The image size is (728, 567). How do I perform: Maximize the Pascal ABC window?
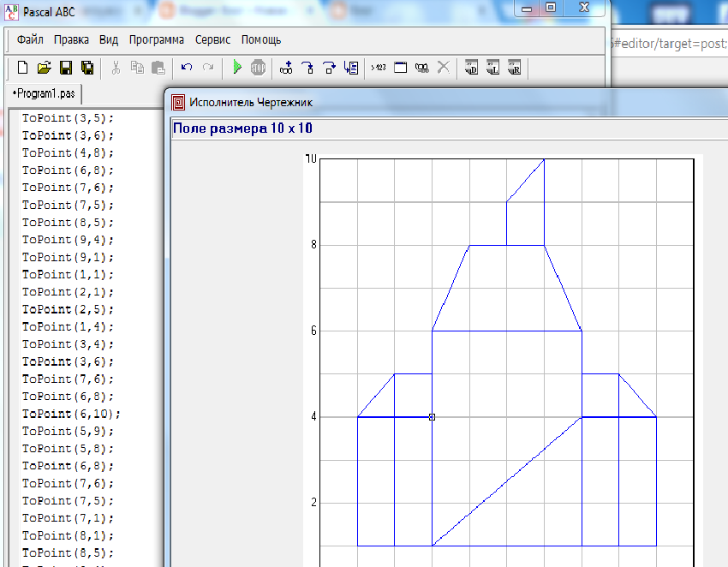click(x=551, y=8)
